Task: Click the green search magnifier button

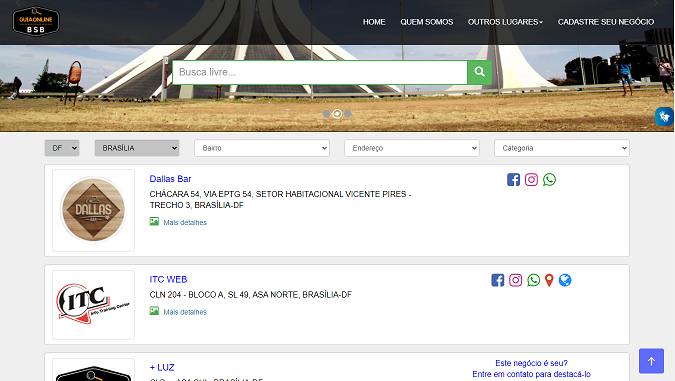Action: (x=479, y=72)
